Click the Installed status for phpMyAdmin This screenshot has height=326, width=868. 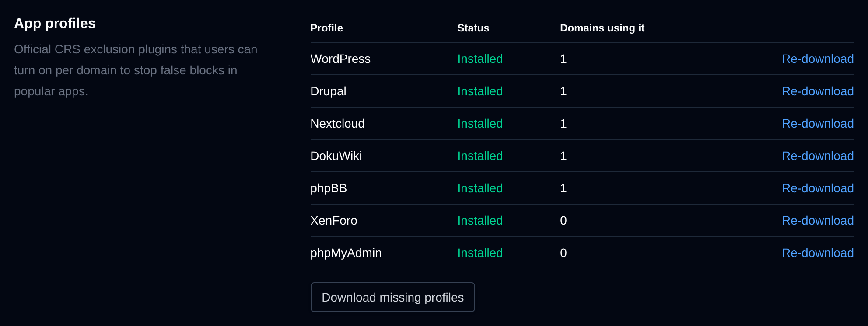click(x=480, y=253)
